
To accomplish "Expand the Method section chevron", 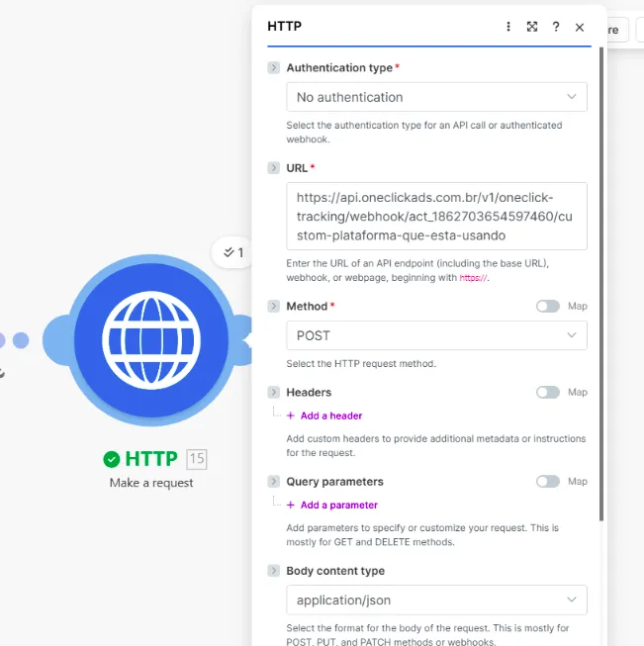I will pos(274,306).
